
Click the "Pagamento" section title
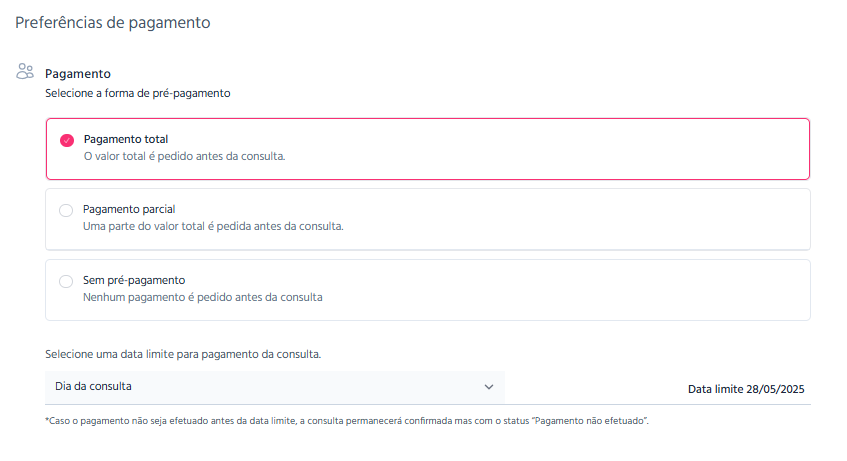point(78,74)
